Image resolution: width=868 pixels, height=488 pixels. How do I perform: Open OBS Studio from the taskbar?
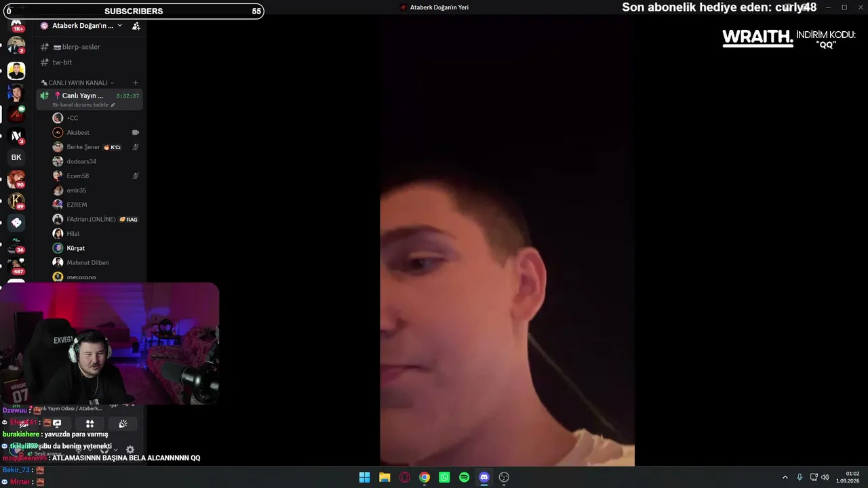504,477
